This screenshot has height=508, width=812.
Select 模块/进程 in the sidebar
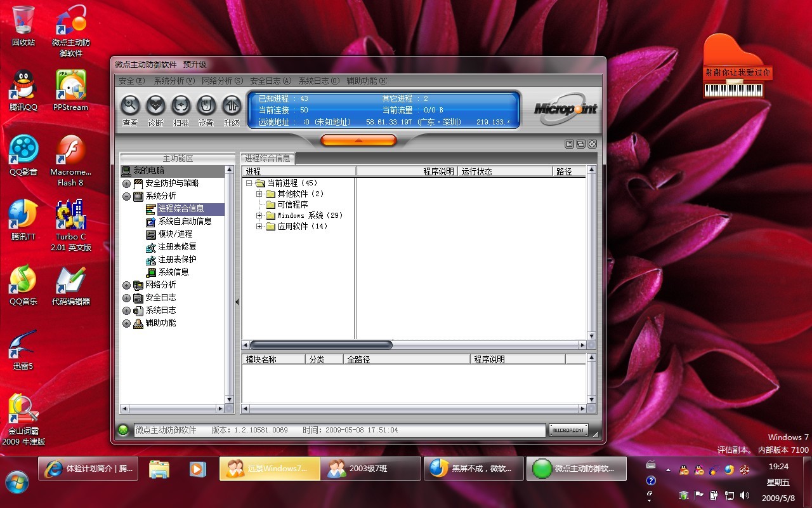click(x=175, y=234)
